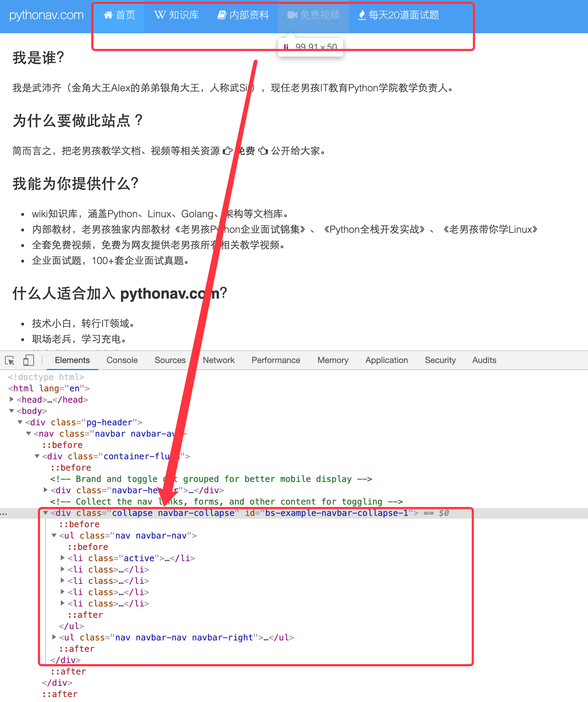588x702 pixels.
Task: Click the pythonav.com brand link
Action: pyautogui.click(x=46, y=15)
